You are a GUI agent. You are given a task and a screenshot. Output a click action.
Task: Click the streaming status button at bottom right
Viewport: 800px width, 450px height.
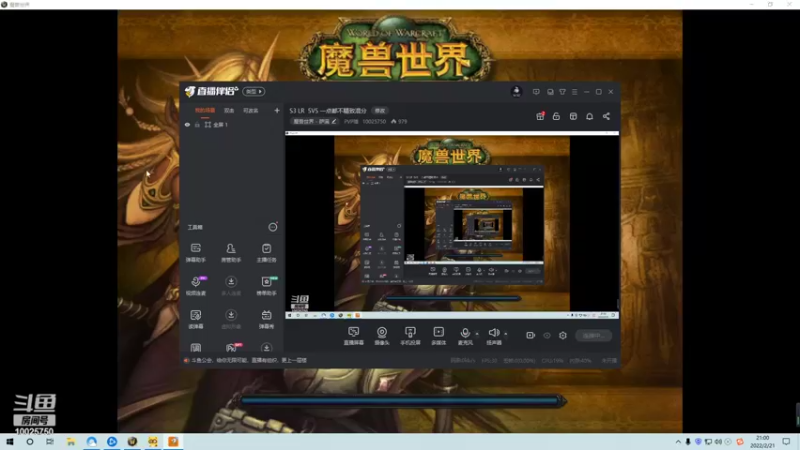[593, 335]
